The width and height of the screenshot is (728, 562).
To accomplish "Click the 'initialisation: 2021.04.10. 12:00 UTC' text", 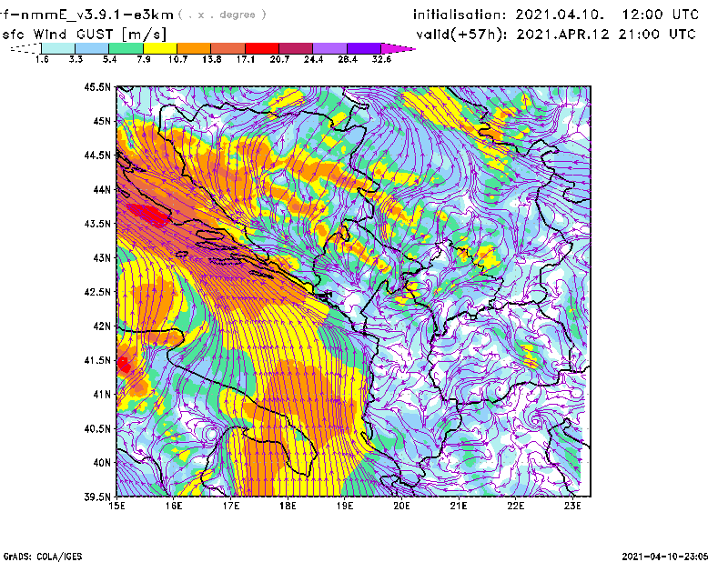I will click(x=556, y=15).
